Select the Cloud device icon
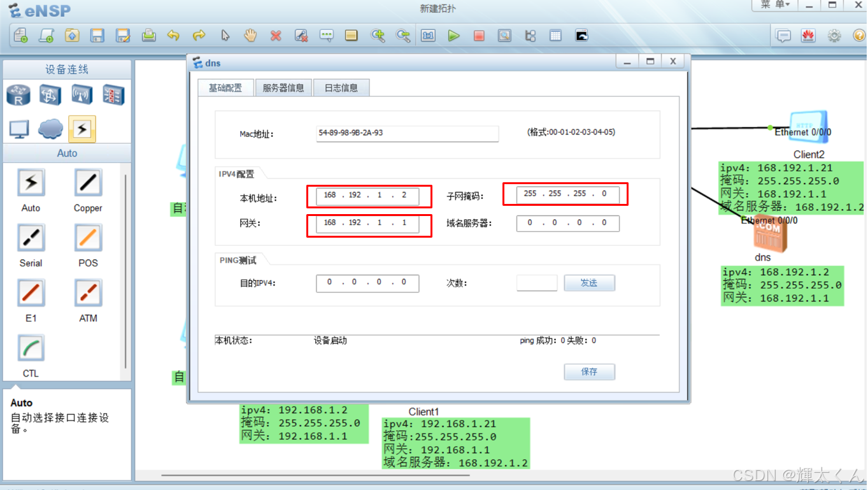Image resolution: width=868 pixels, height=490 pixels. tap(50, 128)
